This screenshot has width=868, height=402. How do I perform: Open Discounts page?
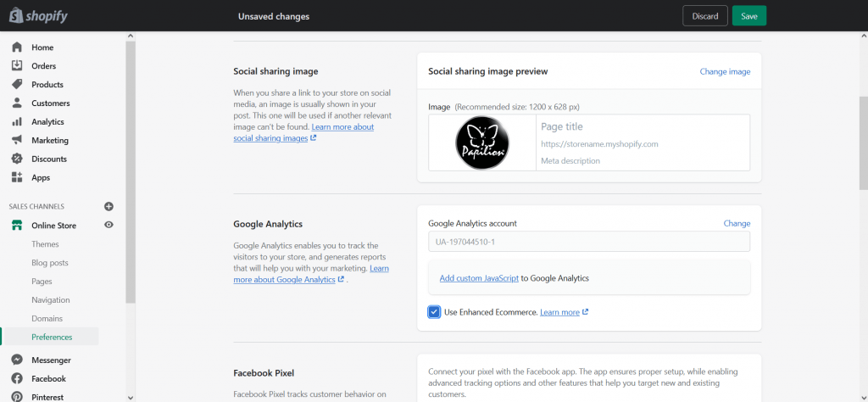(x=48, y=159)
